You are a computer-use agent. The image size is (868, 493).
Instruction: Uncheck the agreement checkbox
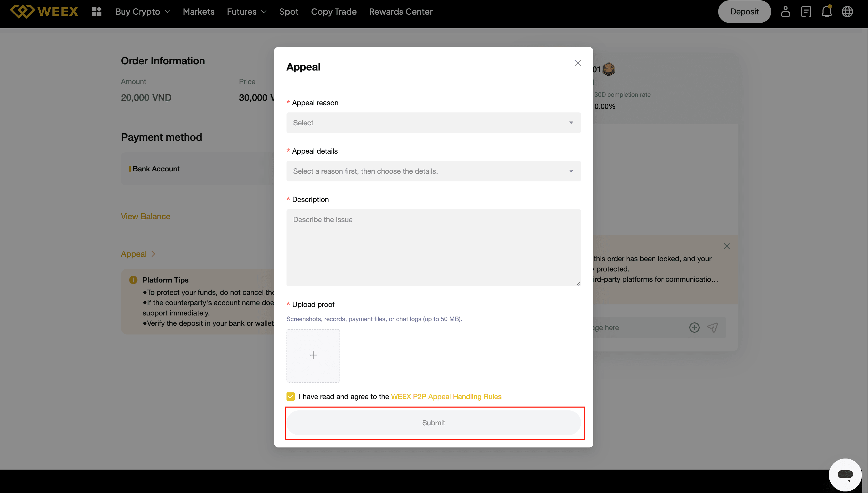pos(291,397)
